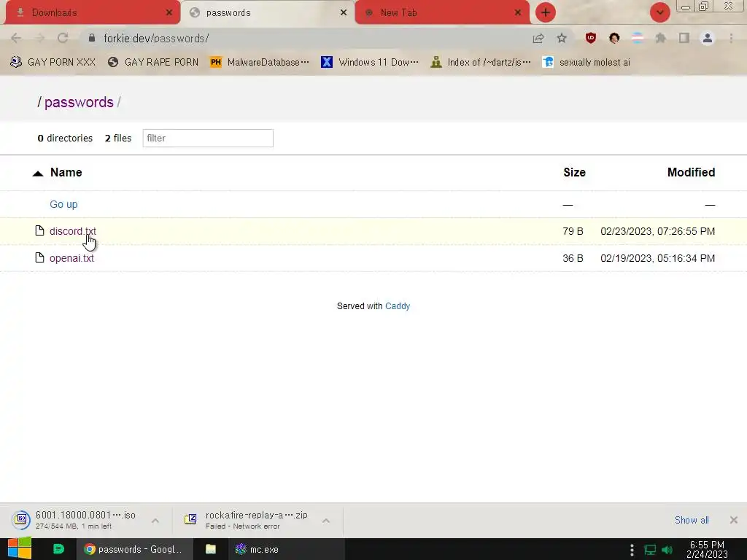This screenshot has height=560, width=747.
Task: Open the Index of /~dartz/is… bookmark
Action: click(x=480, y=63)
